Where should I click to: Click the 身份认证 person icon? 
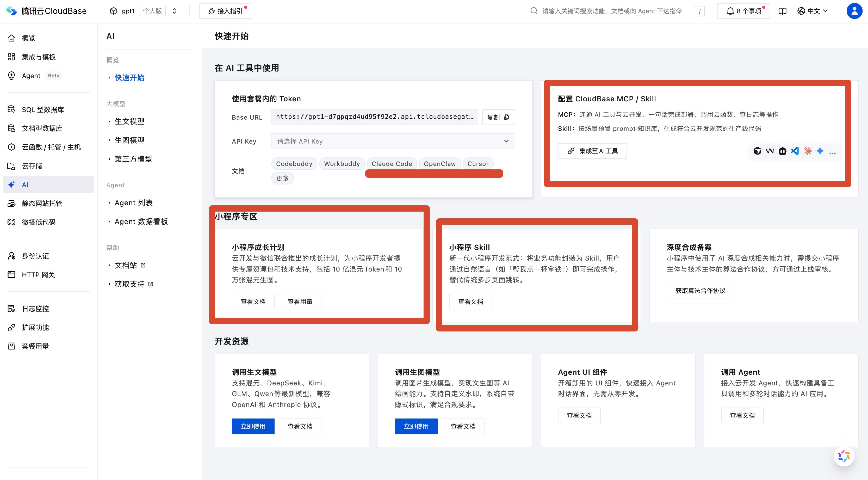[11, 256]
